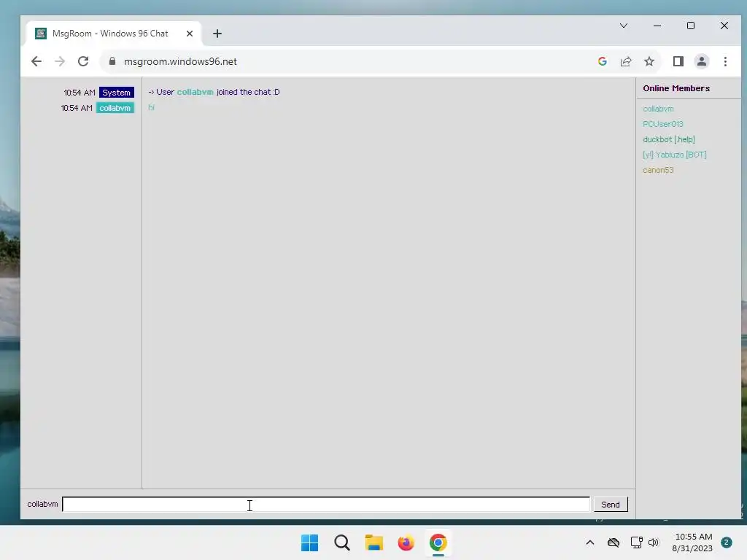Image resolution: width=747 pixels, height=560 pixels.
Task: Bookmark this tab with the star
Action: pos(649,61)
